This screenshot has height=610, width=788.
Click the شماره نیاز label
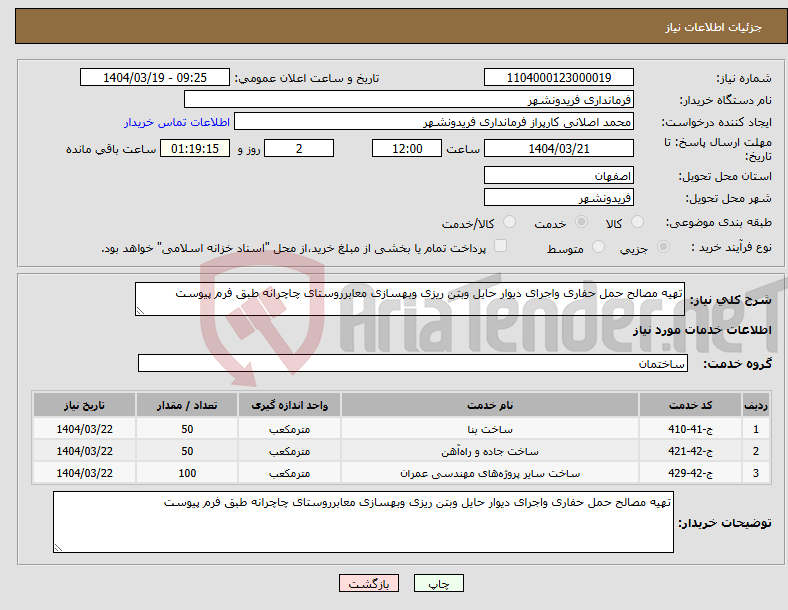tap(744, 78)
